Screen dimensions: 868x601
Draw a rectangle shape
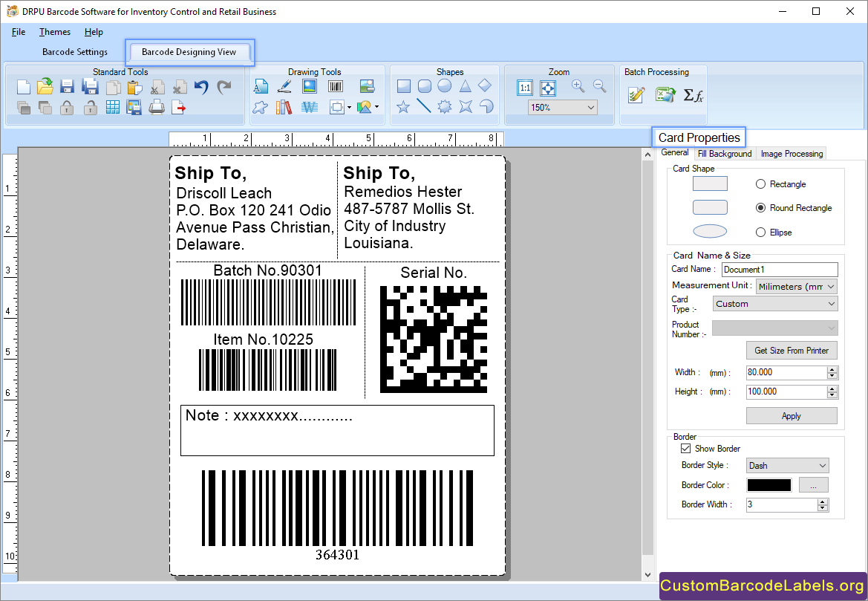coord(404,86)
